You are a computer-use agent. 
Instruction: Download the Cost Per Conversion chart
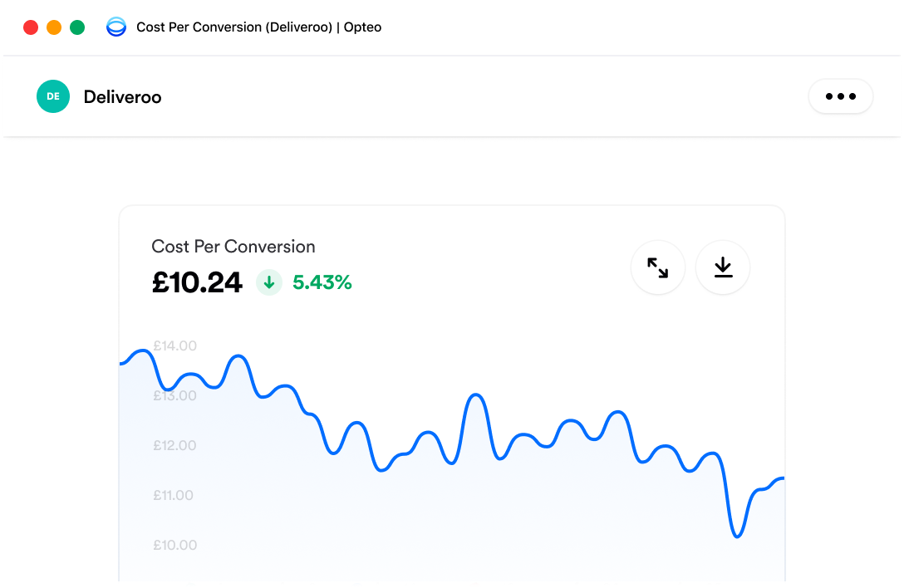point(723,267)
